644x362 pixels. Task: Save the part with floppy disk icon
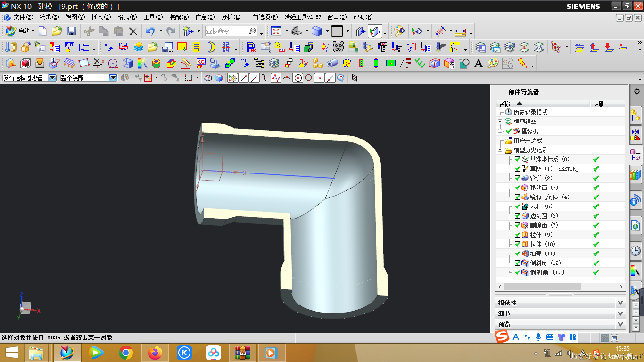72,31
